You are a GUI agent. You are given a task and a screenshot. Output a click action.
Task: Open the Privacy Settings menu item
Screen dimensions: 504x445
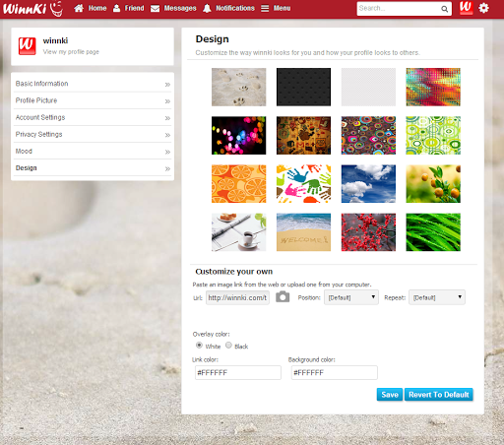pyautogui.click(x=93, y=134)
